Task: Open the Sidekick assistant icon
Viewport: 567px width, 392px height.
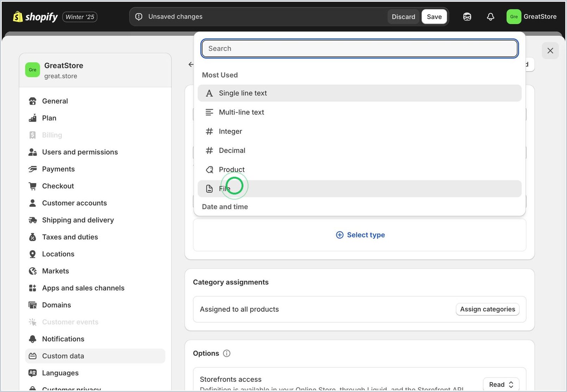Action: [x=467, y=17]
